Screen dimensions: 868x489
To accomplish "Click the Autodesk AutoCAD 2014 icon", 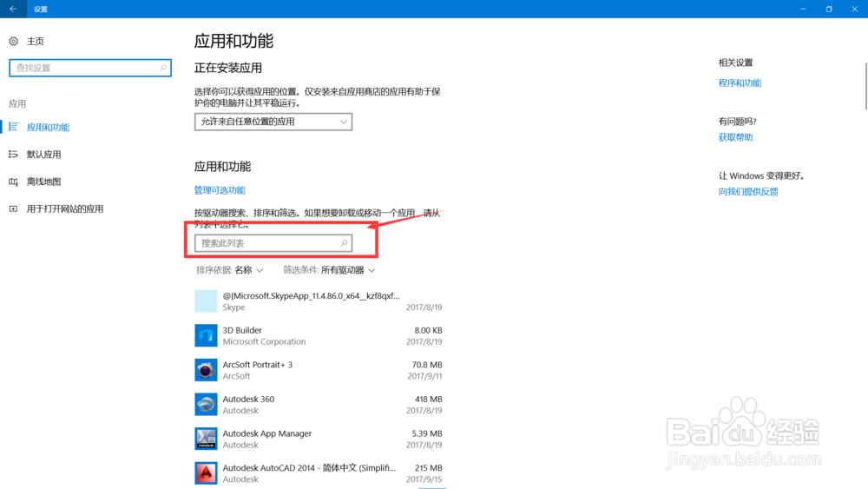I will coord(206,473).
